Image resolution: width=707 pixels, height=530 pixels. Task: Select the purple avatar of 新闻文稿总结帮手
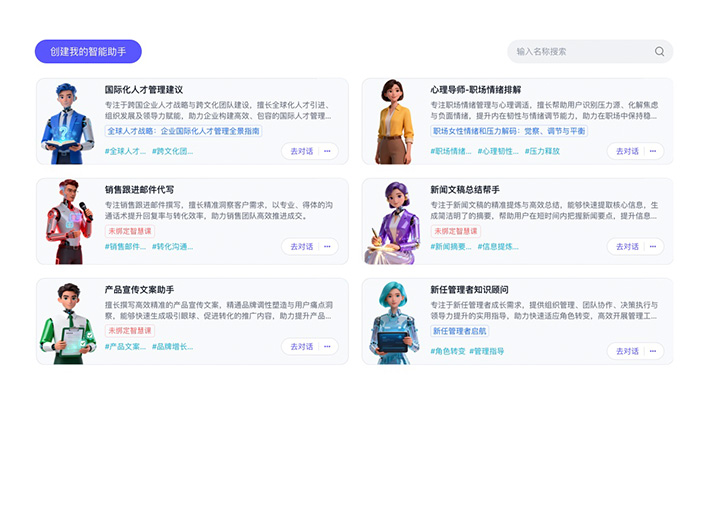(x=392, y=223)
